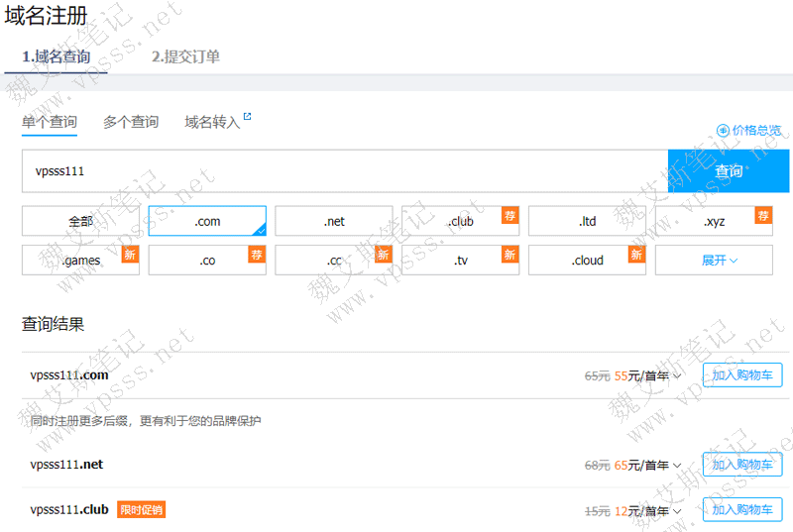Select the 全部 suffix option
Screen dimensions: 793x532
80,221
